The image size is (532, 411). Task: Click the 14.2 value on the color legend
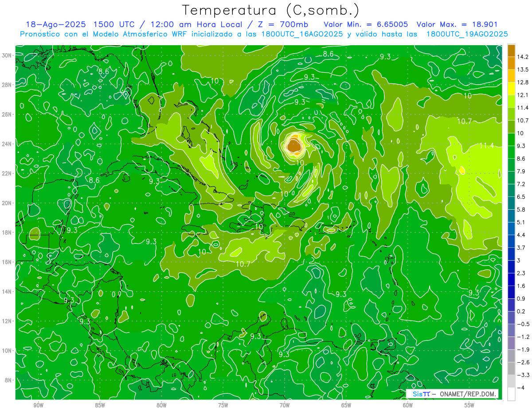click(523, 57)
